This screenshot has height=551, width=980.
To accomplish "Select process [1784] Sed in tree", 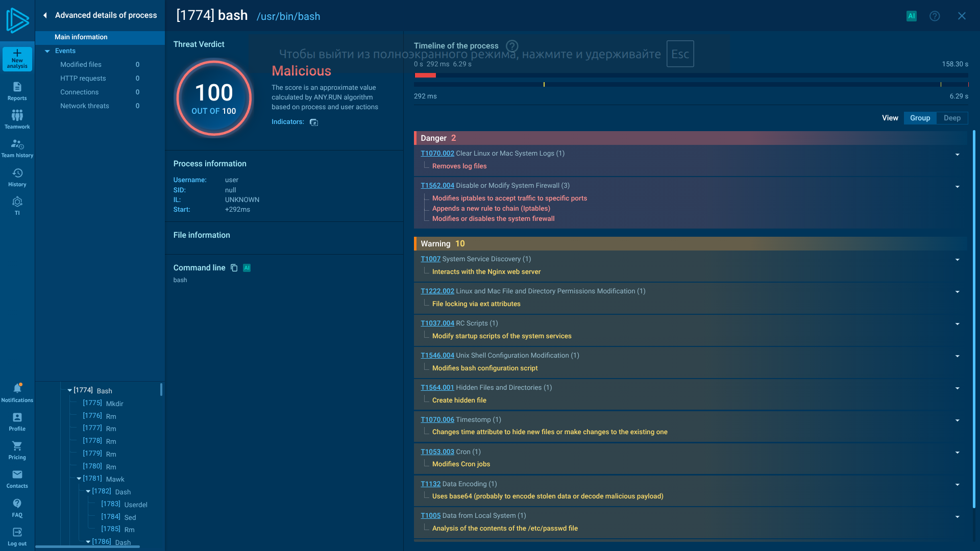I will coord(118,517).
